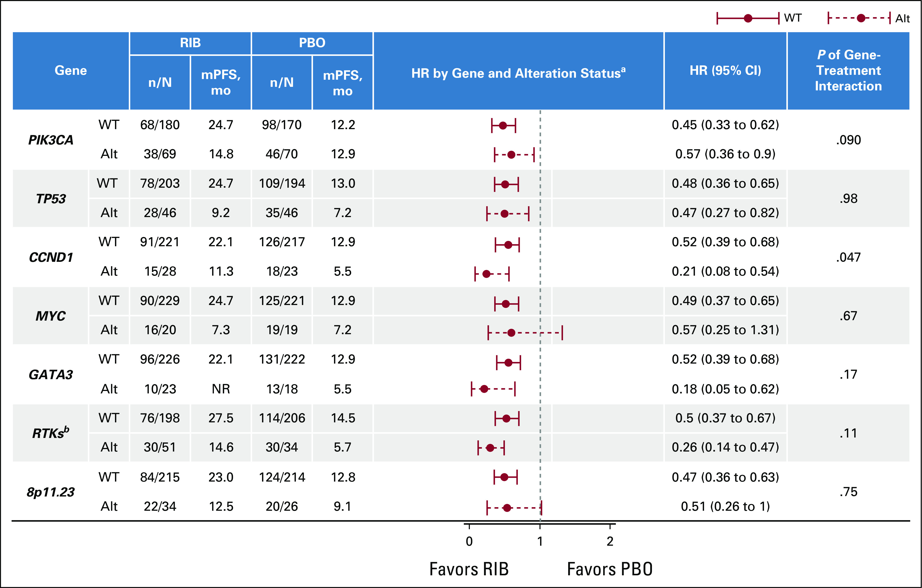
Task: Click the PBO group header
Action: pos(312,43)
